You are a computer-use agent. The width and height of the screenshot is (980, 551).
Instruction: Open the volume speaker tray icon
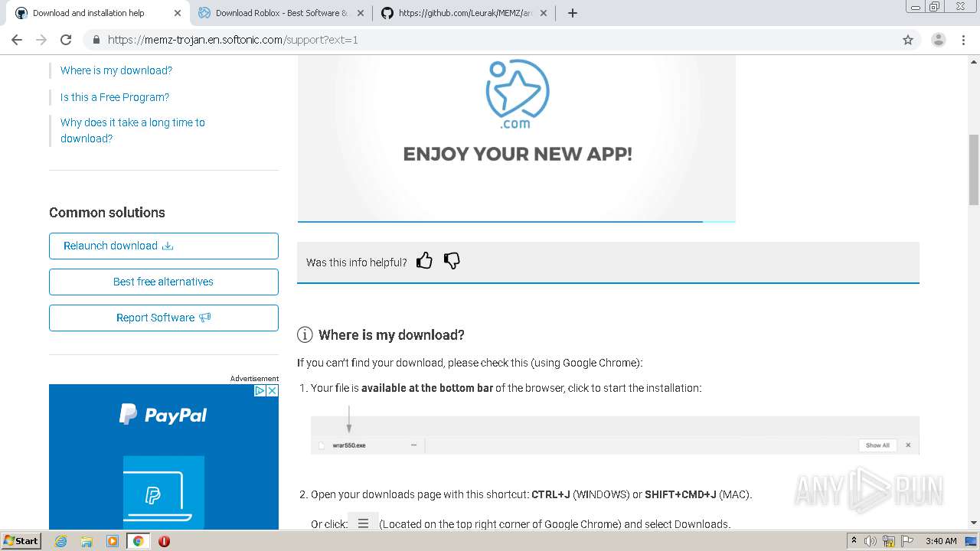point(871,541)
